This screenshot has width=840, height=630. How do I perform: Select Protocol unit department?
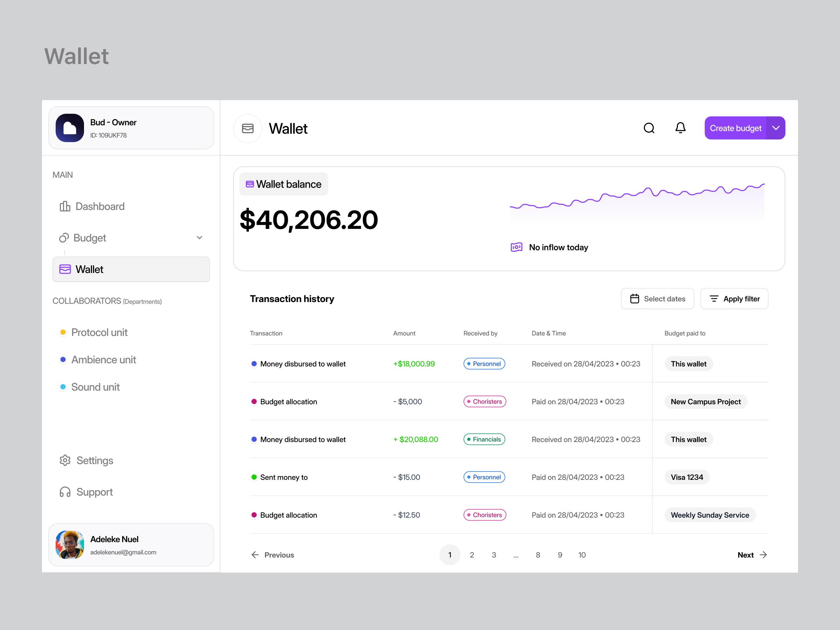(x=99, y=332)
